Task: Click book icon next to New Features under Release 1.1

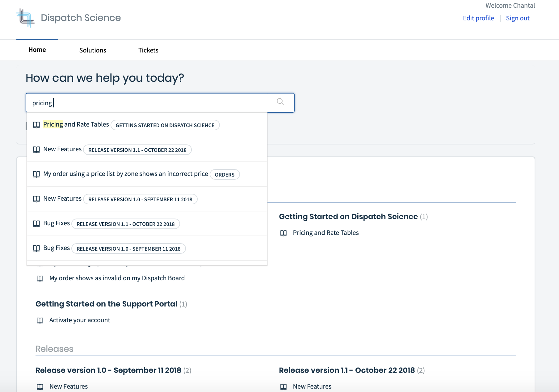Action: click(x=284, y=387)
